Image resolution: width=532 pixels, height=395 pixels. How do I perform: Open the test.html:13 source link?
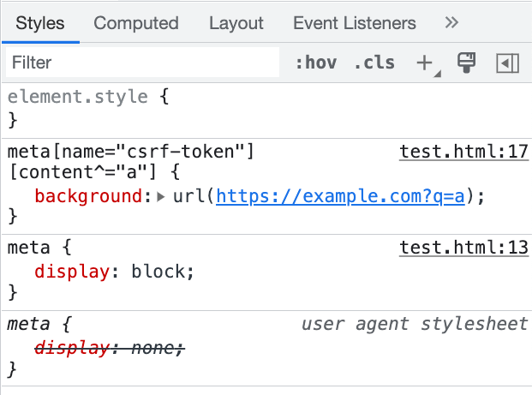pyautogui.click(x=463, y=249)
